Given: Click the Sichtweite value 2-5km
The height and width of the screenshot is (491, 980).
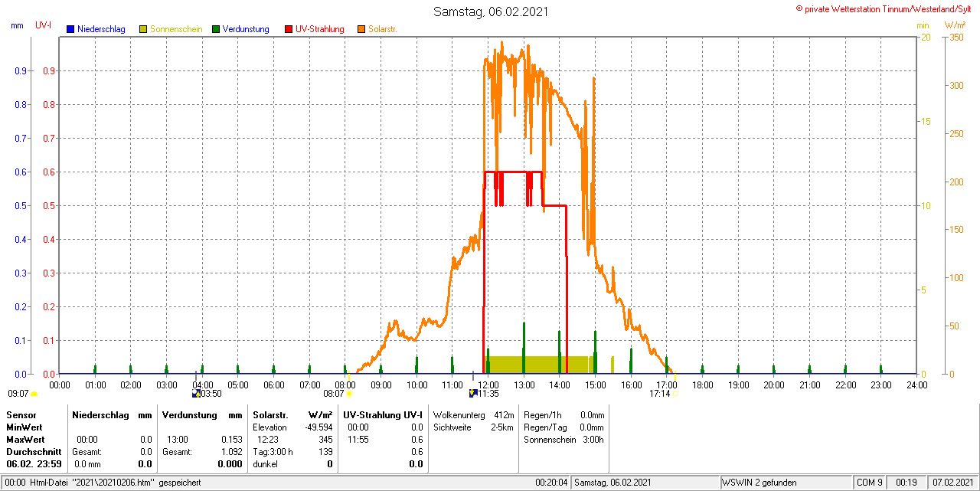Looking at the screenshot, I should point(501,427).
